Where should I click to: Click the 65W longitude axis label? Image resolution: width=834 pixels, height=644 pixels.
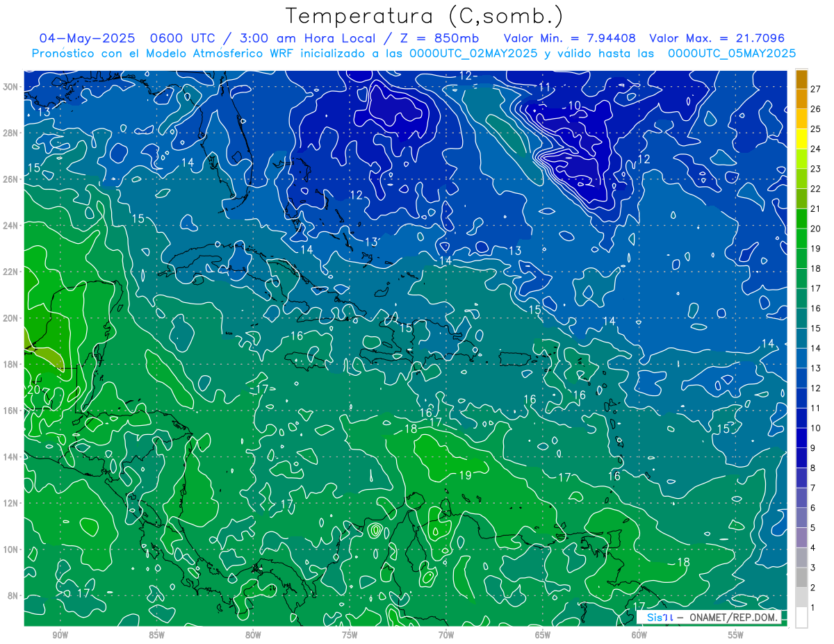[x=543, y=635]
